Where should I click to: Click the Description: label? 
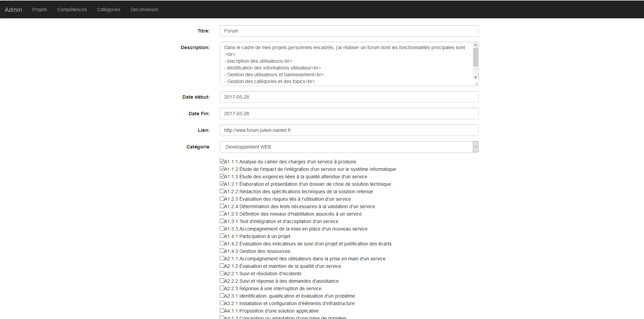(195, 47)
